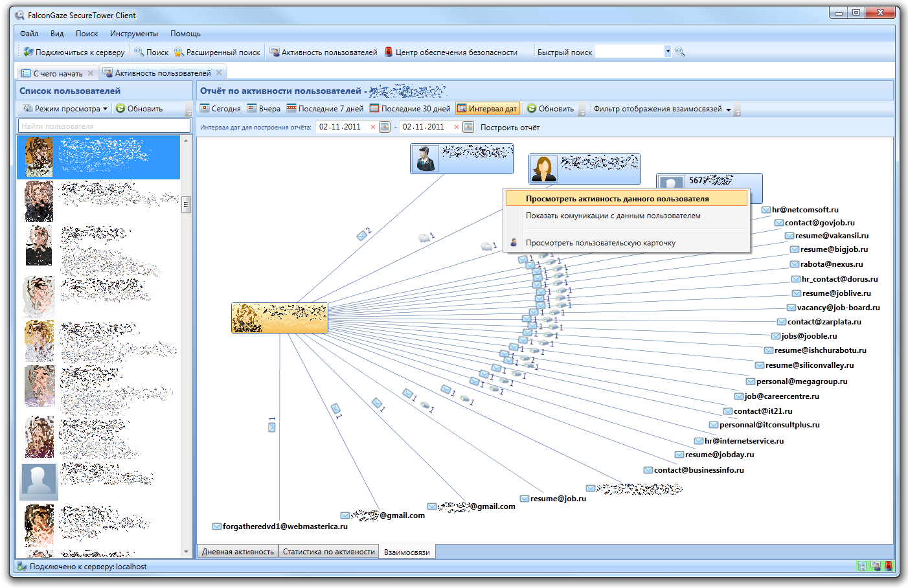Switch to 'Статистика по активности' tab
Image resolution: width=908 pixels, height=588 pixels.
[328, 552]
